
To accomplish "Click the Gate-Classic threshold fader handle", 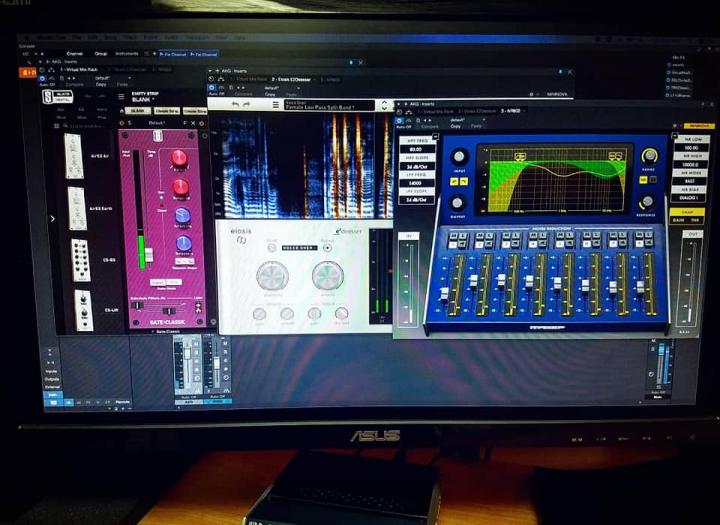I will tap(149, 254).
